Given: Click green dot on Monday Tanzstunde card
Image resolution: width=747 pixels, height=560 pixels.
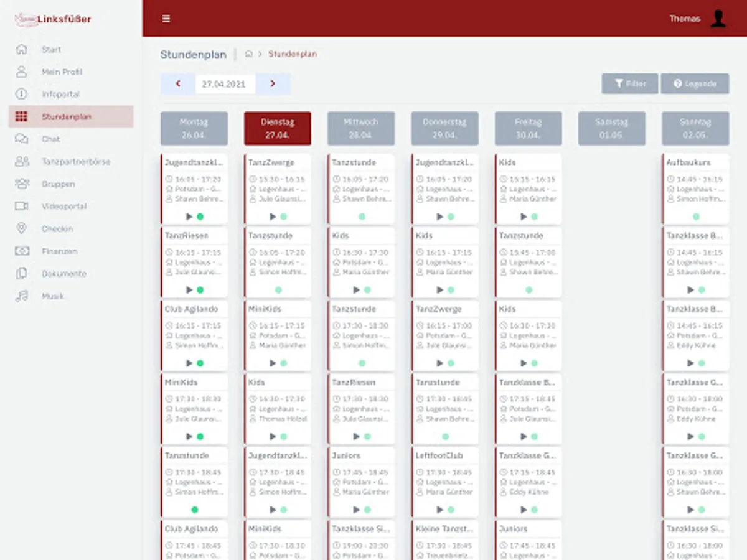Looking at the screenshot, I should (195, 510).
